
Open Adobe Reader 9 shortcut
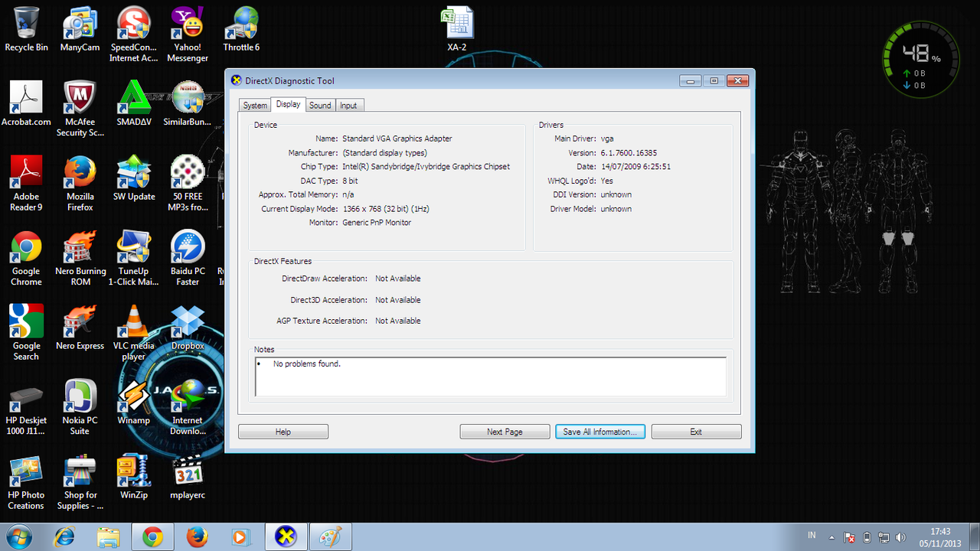pyautogui.click(x=26, y=184)
